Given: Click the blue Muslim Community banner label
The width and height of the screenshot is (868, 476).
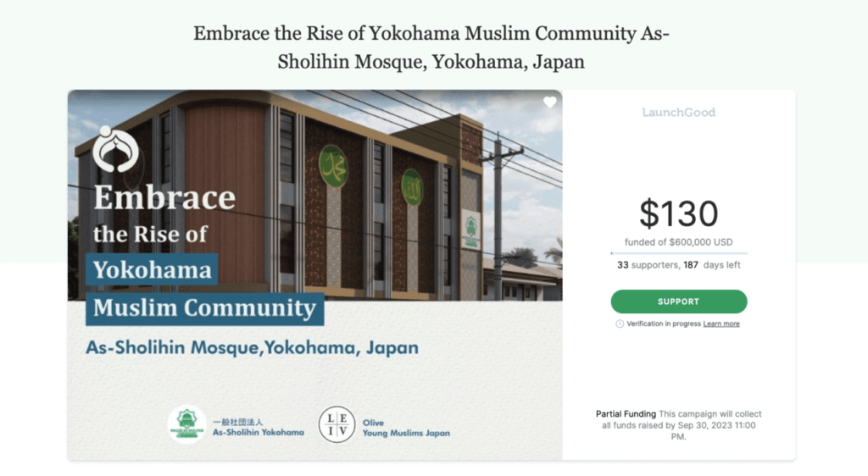Looking at the screenshot, I should (204, 307).
